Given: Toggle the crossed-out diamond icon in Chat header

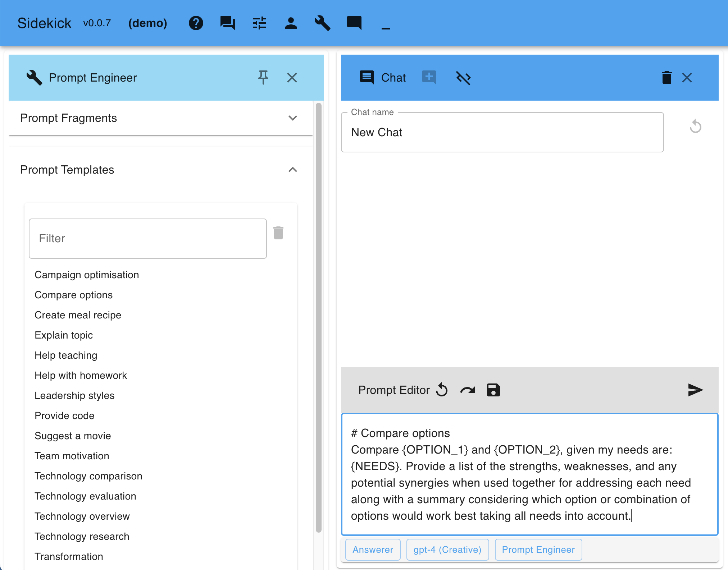Looking at the screenshot, I should point(463,78).
